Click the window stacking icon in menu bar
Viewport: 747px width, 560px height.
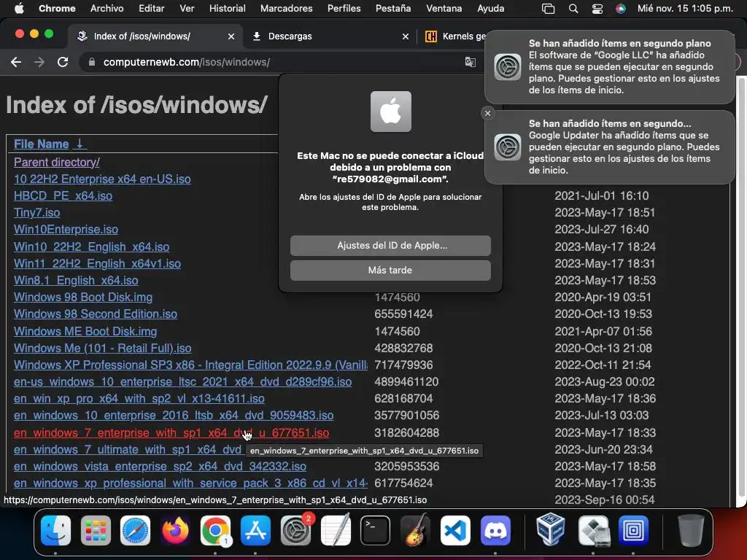pyautogui.click(x=549, y=9)
